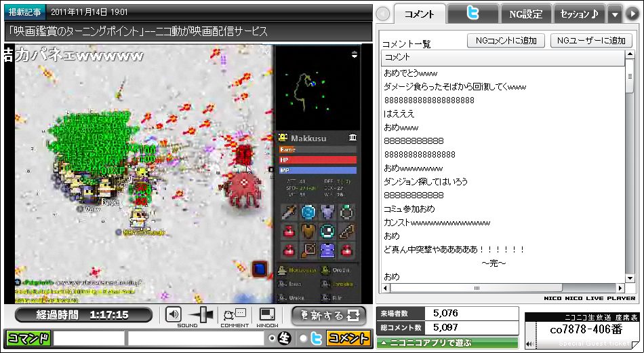Focus the command input field beside コマンド
This screenshot has height=353, width=644.
point(89,339)
